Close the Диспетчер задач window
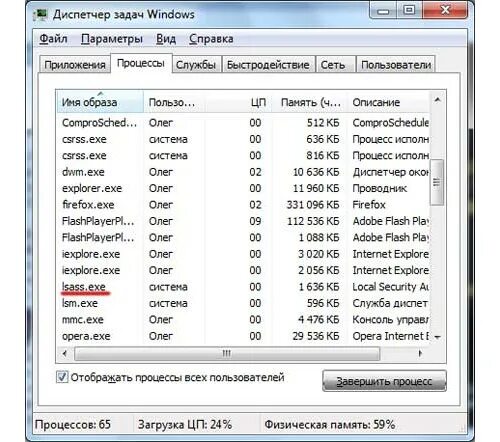 [445, 10]
